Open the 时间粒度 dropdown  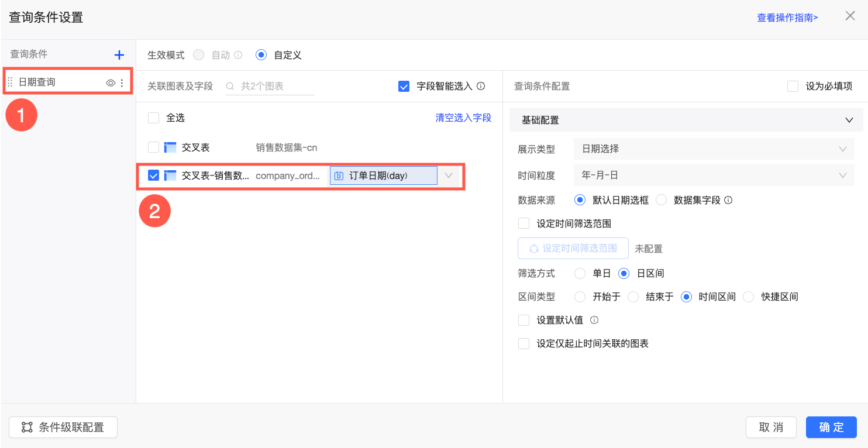tap(714, 175)
